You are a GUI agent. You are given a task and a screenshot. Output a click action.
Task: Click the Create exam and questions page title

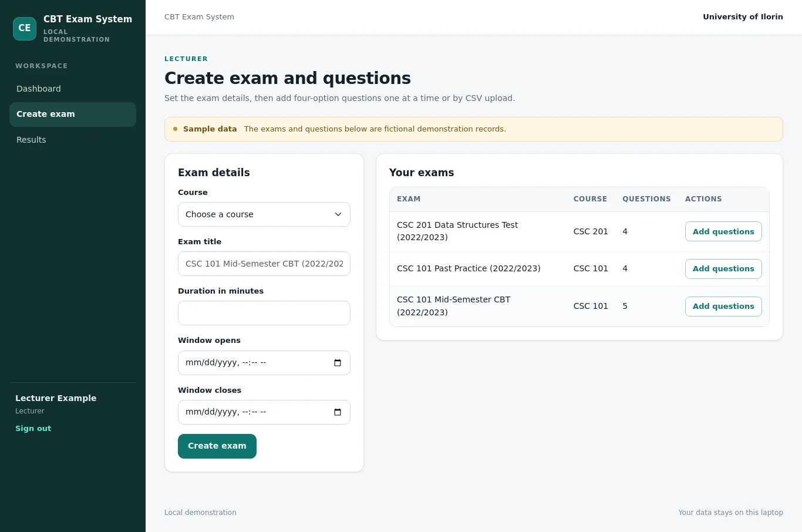pos(288,78)
